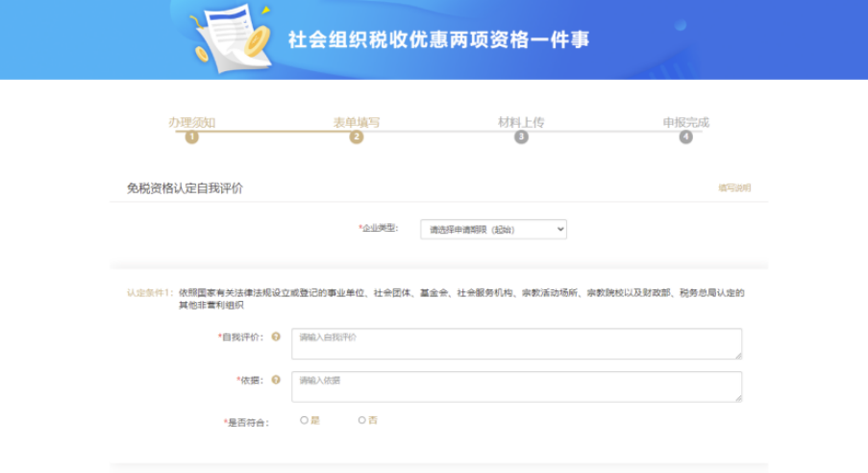Click the step 1 circle marker
This screenshot has height=473, width=868.
192,137
